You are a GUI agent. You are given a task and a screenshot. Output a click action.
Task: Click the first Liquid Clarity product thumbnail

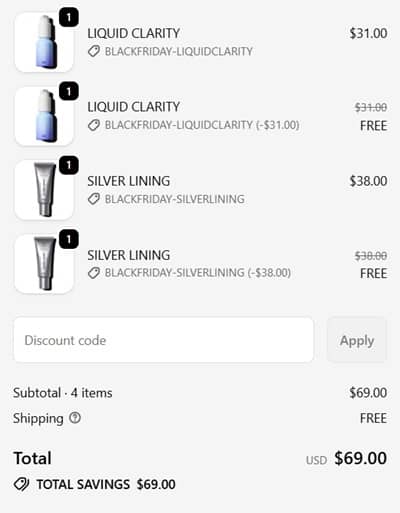tap(44, 42)
